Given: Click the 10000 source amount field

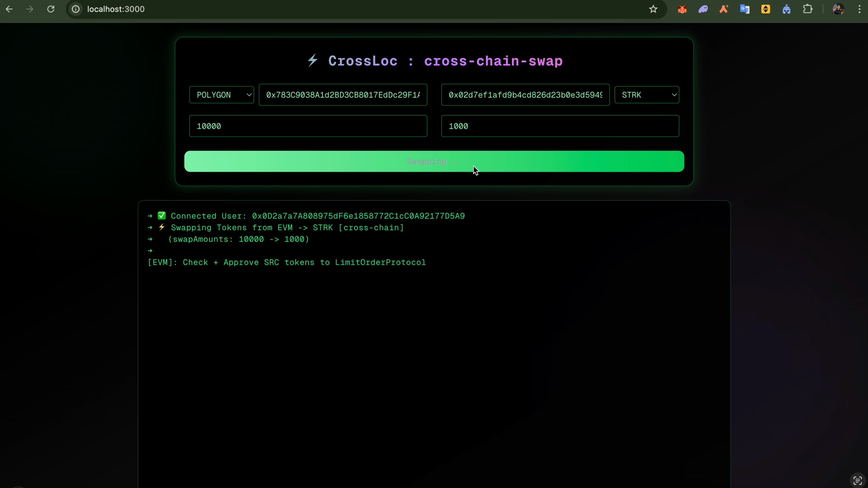Looking at the screenshot, I should pos(308,126).
